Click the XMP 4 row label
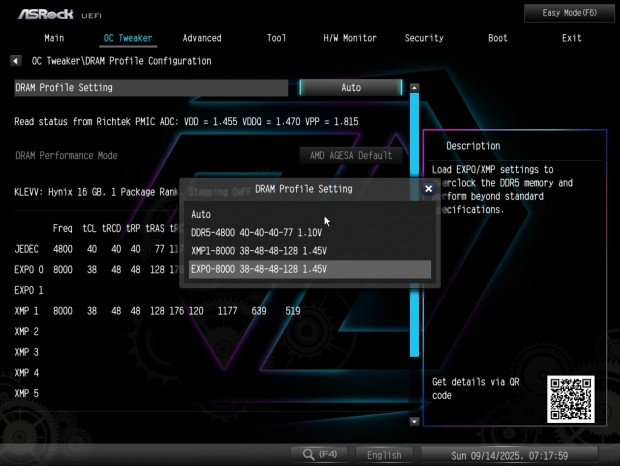This screenshot has height=466, width=620. click(26, 372)
